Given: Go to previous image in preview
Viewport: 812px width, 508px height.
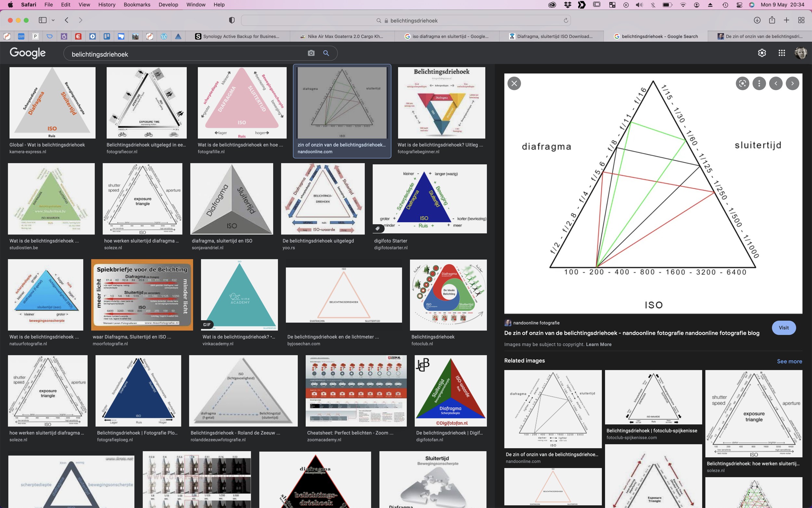Looking at the screenshot, I should [776, 83].
